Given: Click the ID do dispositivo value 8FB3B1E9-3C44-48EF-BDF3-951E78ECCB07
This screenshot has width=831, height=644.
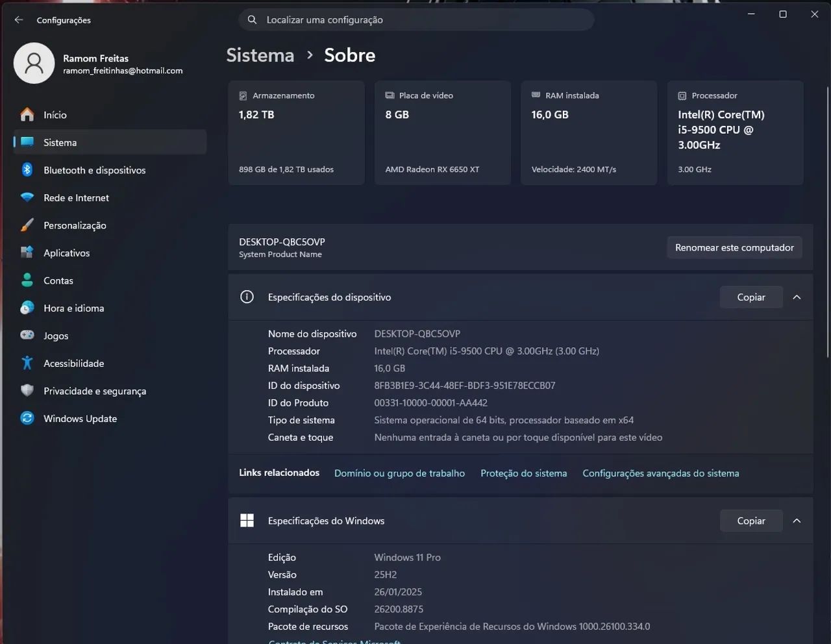Looking at the screenshot, I should tap(465, 385).
